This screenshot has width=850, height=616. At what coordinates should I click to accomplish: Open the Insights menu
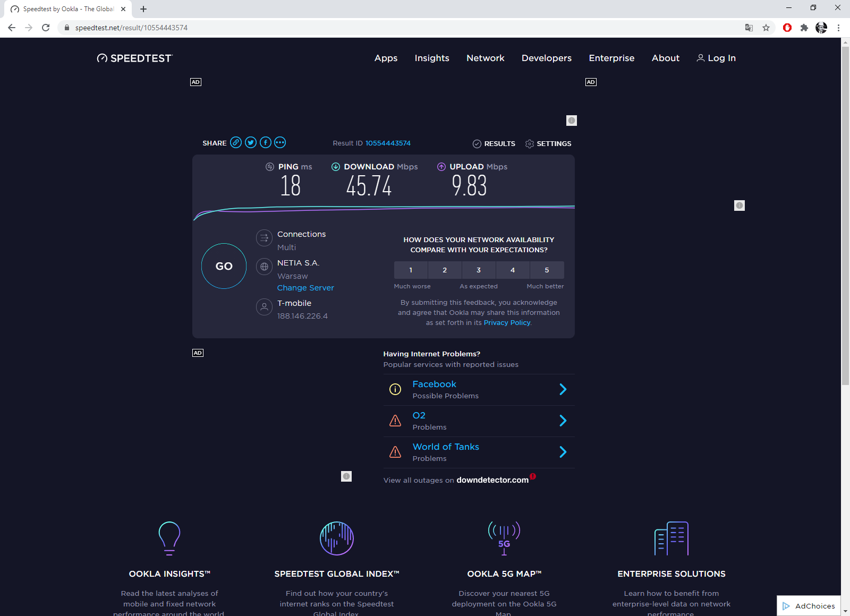coord(432,58)
